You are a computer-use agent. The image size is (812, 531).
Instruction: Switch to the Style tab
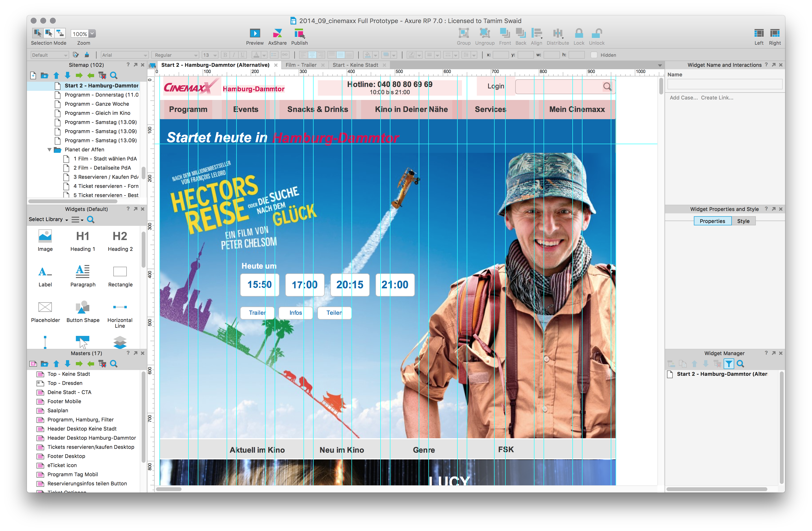coord(743,221)
